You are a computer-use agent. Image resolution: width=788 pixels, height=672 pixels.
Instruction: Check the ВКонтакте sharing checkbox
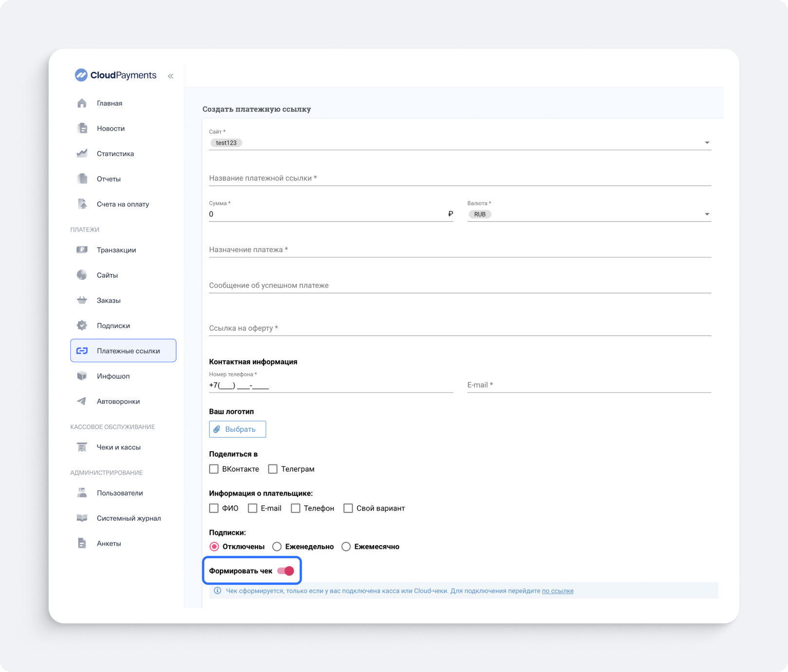pyautogui.click(x=214, y=469)
